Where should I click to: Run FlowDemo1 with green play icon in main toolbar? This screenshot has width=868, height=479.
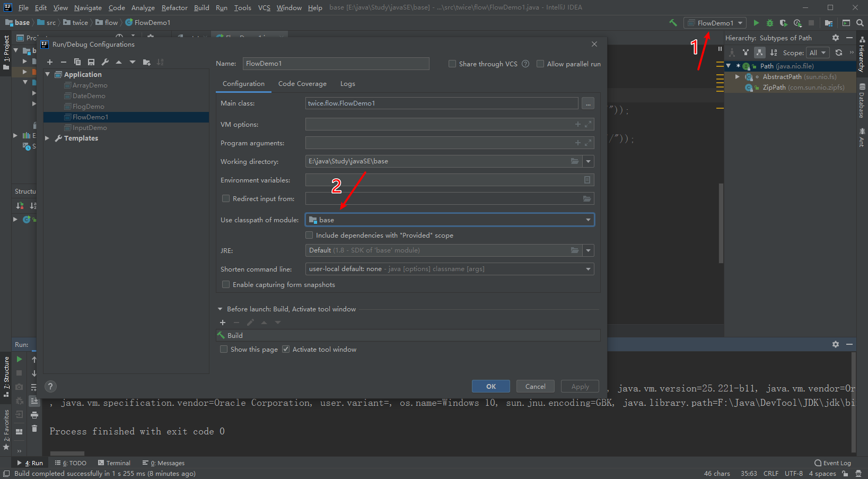click(756, 23)
